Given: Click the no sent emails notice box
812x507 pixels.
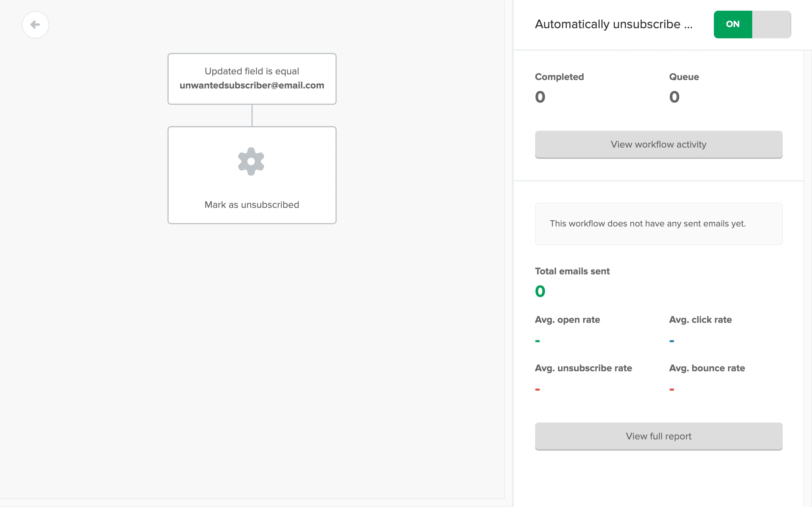Looking at the screenshot, I should [658, 224].
